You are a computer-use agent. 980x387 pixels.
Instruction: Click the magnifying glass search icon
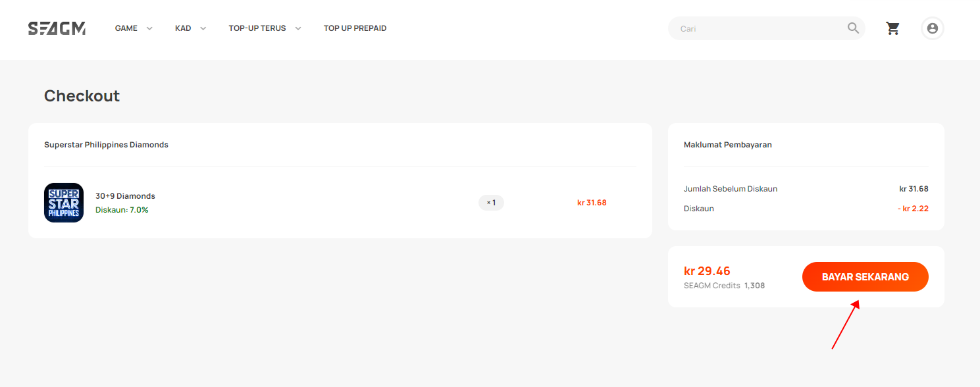pos(853,28)
